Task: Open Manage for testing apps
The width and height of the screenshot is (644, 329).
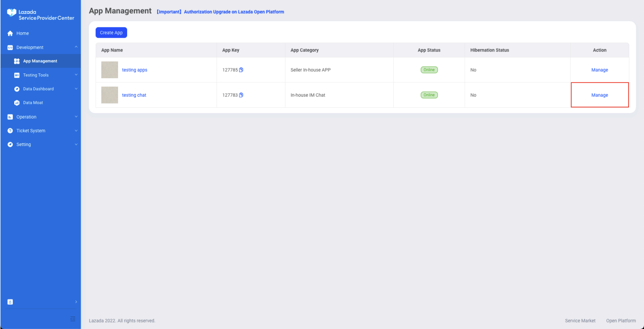Action: [599, 70]
